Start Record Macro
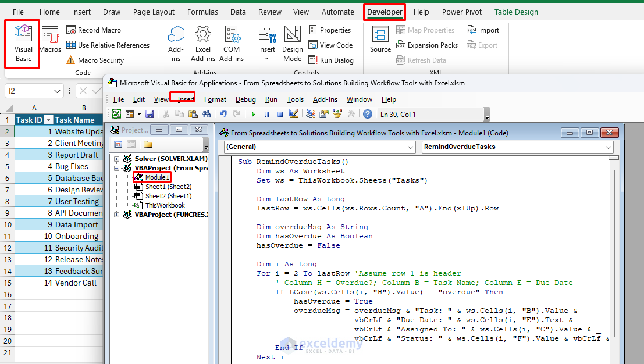644x364 pixels. coord(94,30)
